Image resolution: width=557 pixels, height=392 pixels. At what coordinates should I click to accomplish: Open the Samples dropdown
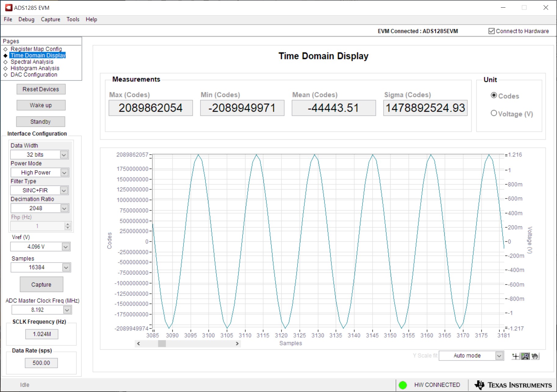[66, 268]
